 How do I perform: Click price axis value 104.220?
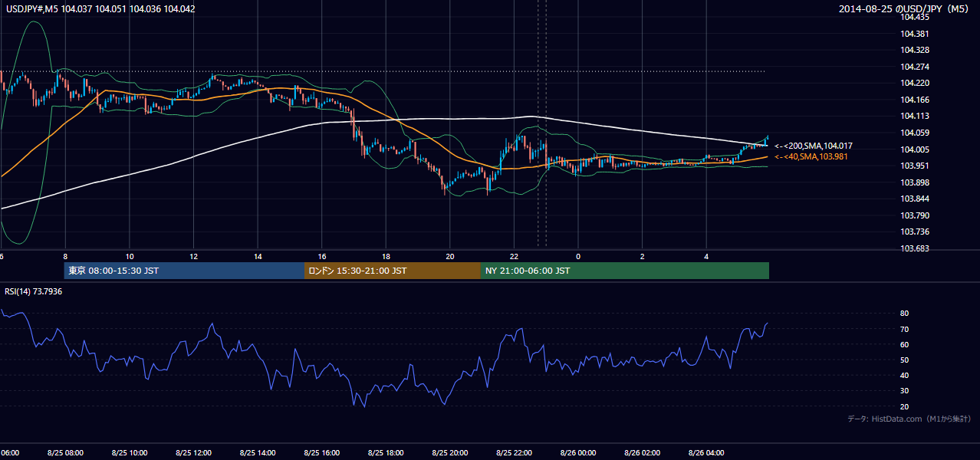pos(915,83)
